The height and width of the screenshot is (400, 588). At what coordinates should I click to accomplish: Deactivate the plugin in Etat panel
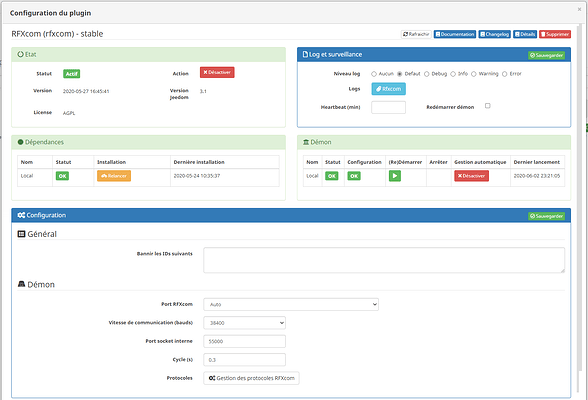(217, 72)
